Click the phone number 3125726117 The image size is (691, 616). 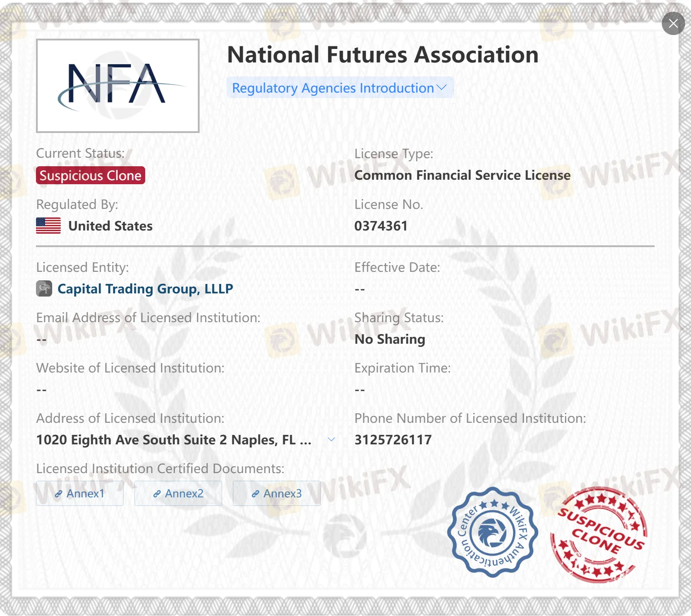392,439
